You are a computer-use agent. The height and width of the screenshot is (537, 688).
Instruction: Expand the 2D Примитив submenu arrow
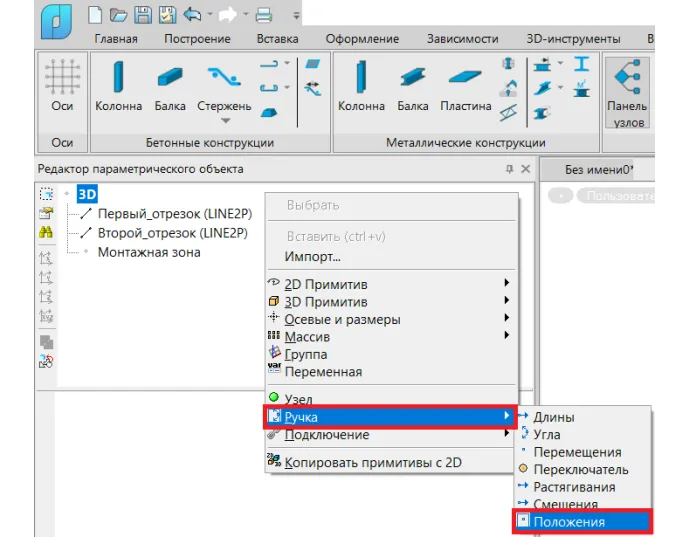(507, 283)
